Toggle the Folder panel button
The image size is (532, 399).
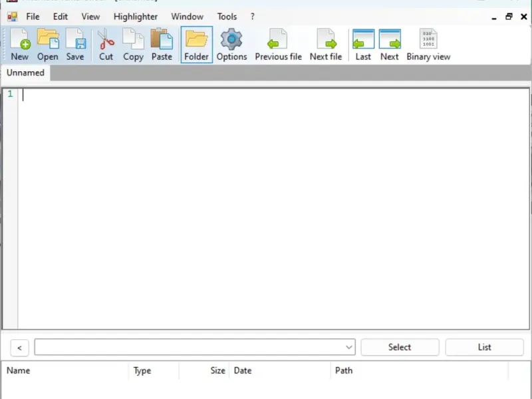[x=196, y=45]
